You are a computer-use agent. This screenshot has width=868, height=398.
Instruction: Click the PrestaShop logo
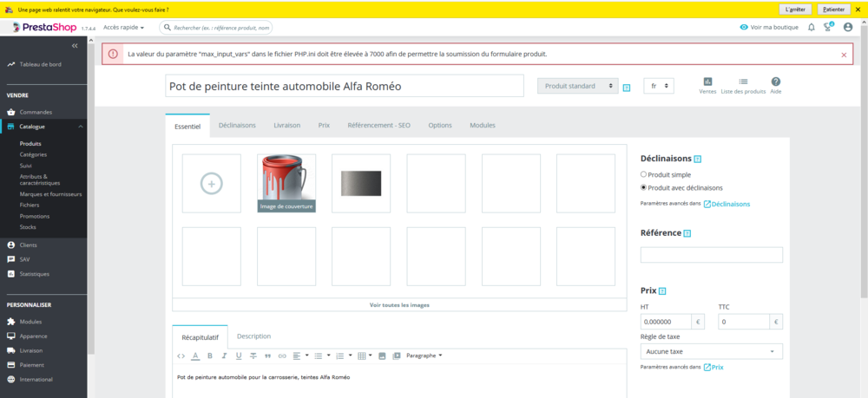[x=45, y=28]
